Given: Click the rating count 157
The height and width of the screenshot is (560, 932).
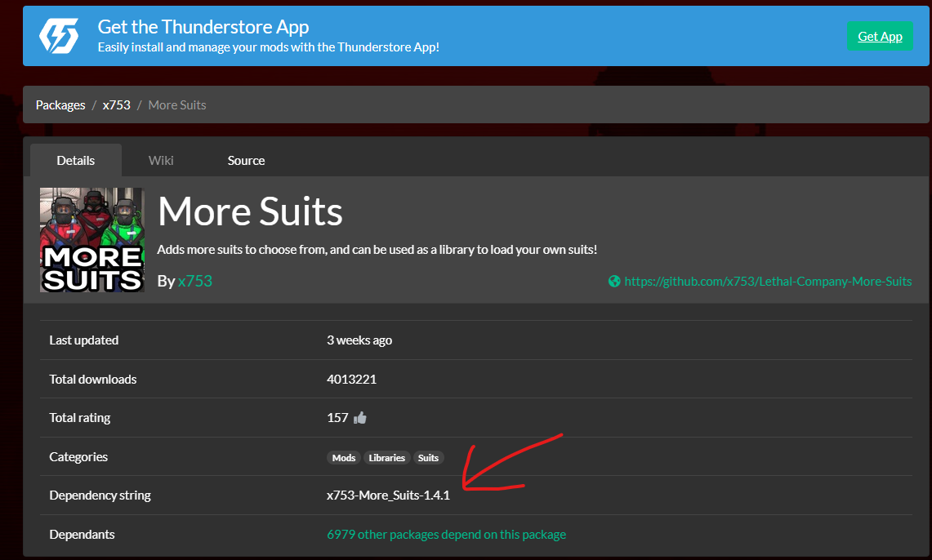Looking at the screenshot, I should [337, 417].
